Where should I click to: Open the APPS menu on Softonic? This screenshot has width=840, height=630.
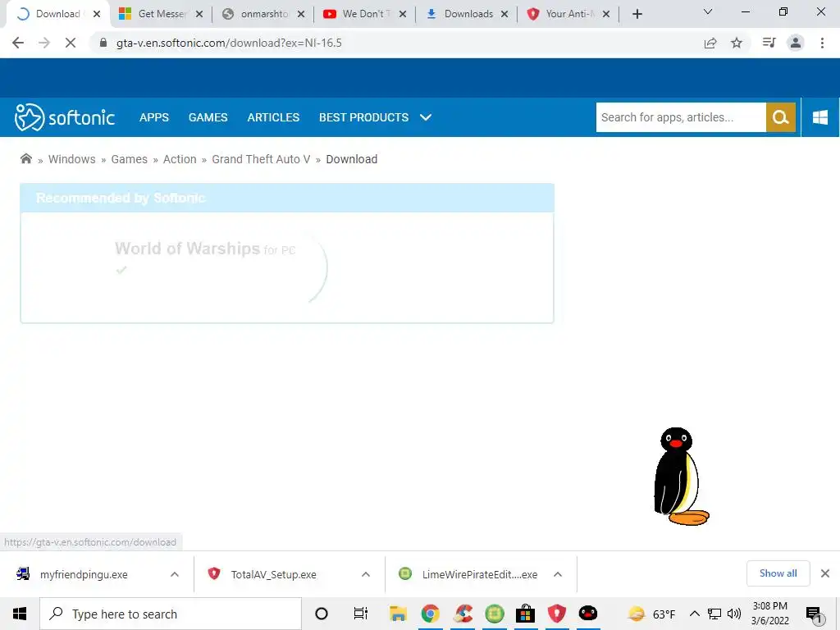tap(153, 117)
